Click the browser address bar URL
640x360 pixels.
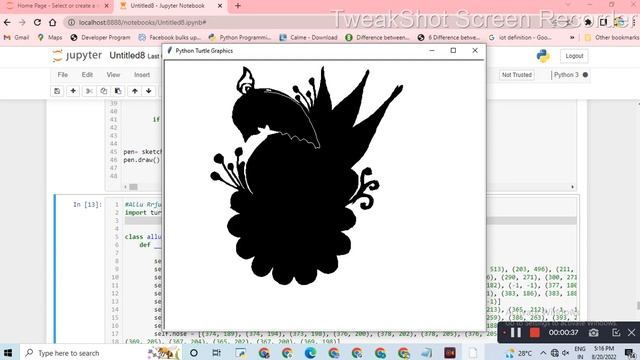(142, 22)
